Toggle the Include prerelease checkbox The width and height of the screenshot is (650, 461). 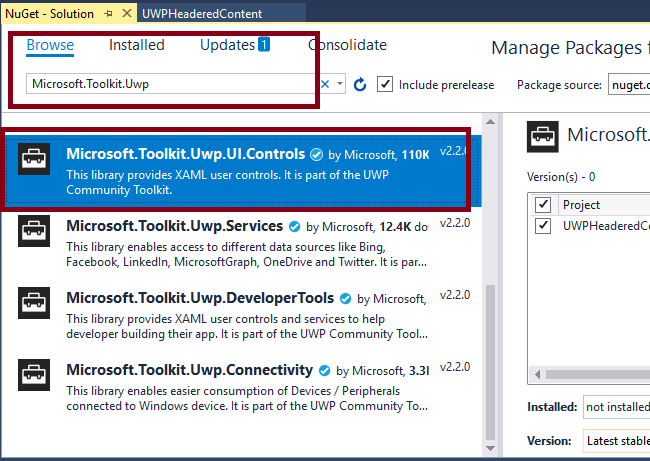(x=385, y=85)
